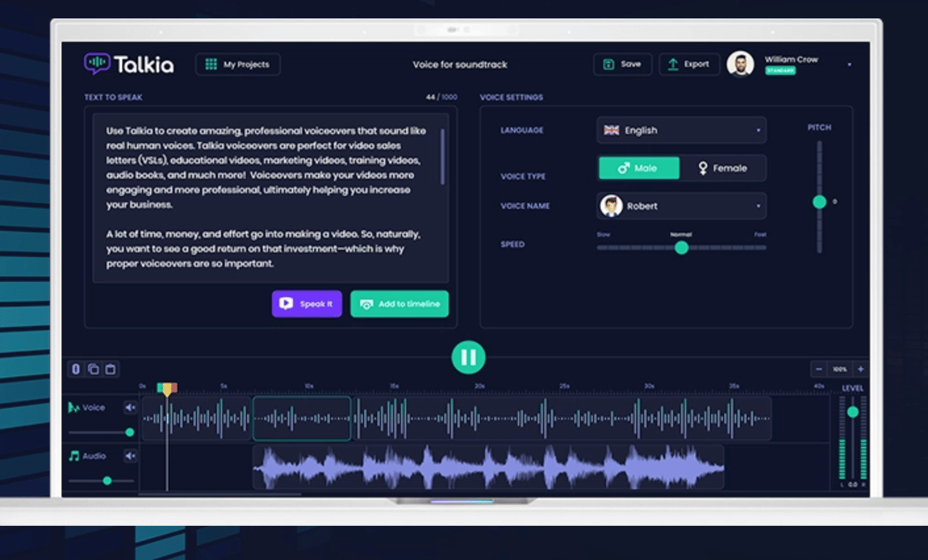Select the Male voice type
Image resolution: width=928 pixels, height=560 pixels.
click(639, 168)
